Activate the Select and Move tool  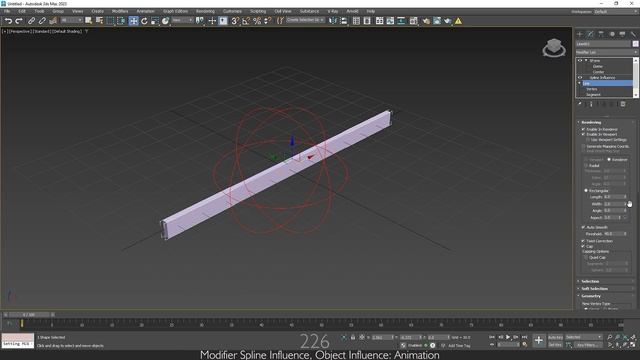133,21
